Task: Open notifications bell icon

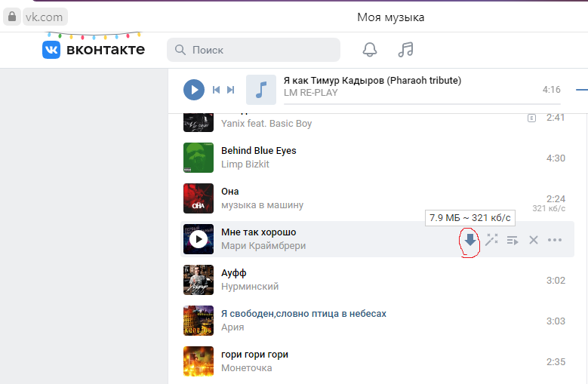Action: tap(369, 50)
